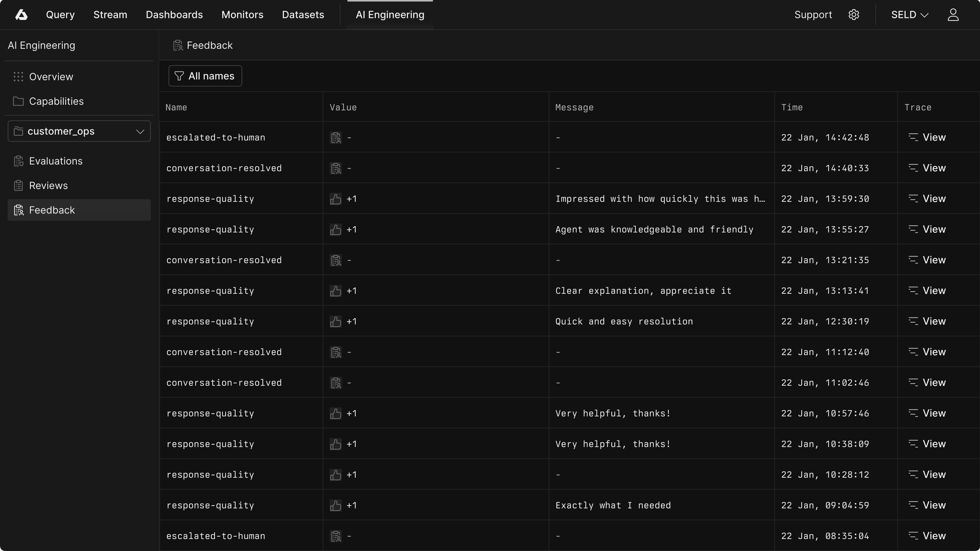The image size is (980, 551).
Task: Open Capabilities in the sidebar
Action: [79, 101]
